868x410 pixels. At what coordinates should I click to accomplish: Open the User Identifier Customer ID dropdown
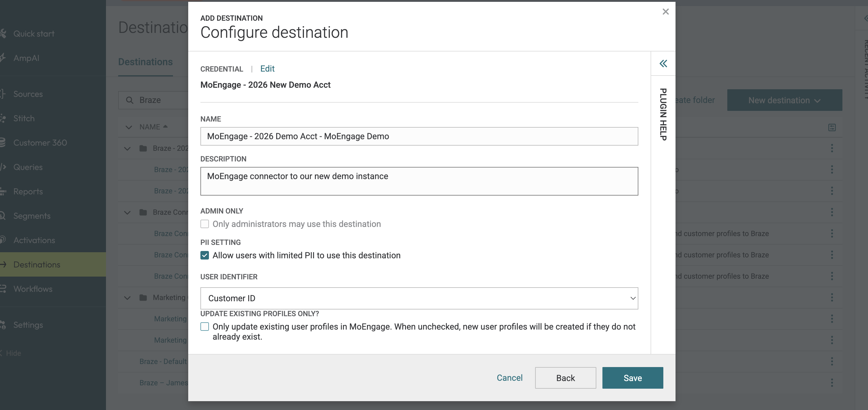pos(419,298)
